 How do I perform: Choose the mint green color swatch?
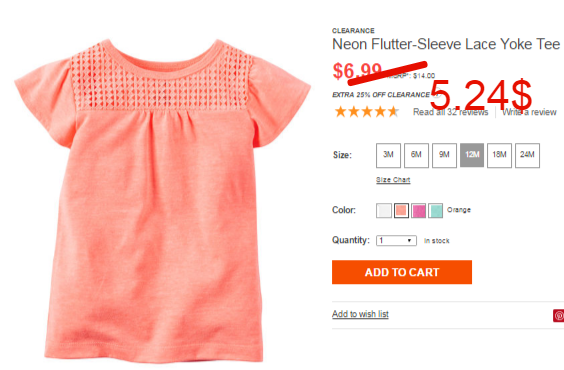(435, 210)
